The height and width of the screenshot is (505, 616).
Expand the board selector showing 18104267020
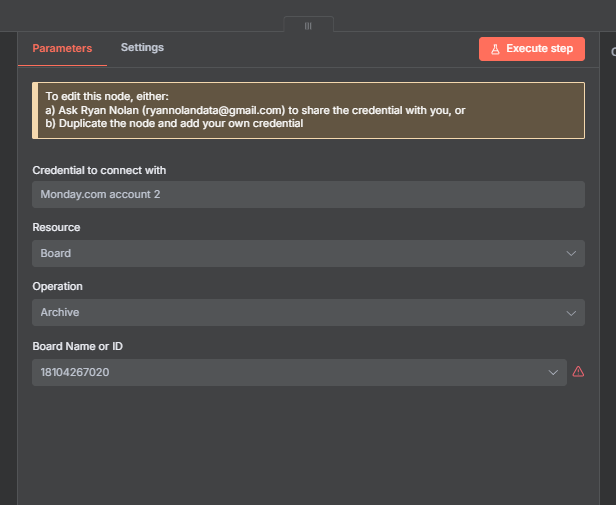tap(290, 373)
